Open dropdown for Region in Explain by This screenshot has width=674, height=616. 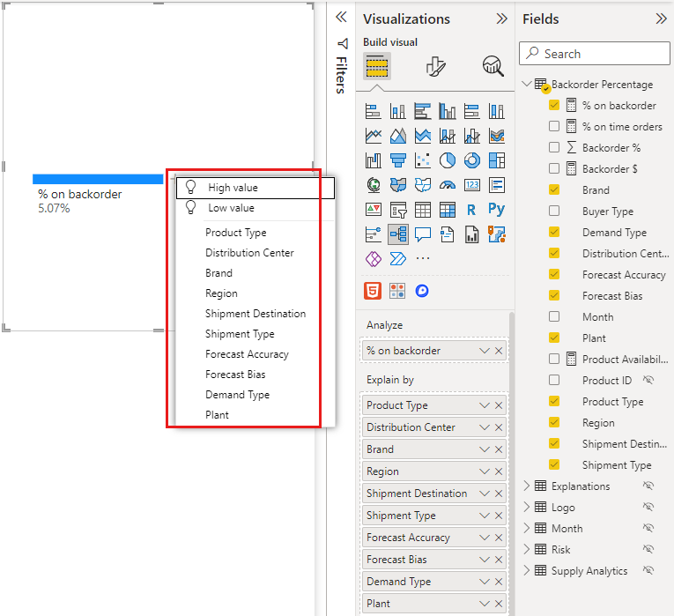click(485, 471)
